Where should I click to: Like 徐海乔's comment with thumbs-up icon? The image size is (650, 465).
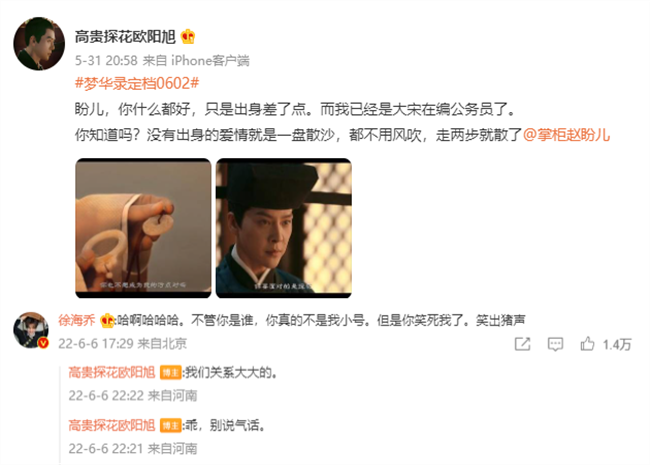click(x=587, y=344)
